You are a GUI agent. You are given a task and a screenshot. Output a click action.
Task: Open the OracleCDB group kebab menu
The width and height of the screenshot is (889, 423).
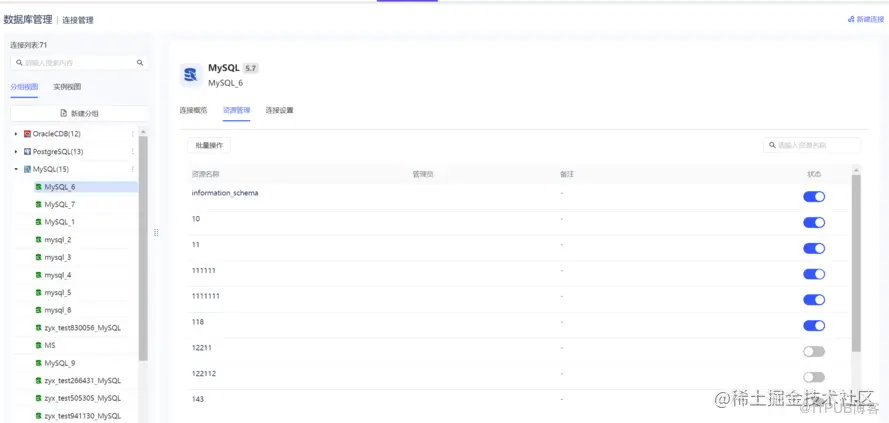point(133,134)
